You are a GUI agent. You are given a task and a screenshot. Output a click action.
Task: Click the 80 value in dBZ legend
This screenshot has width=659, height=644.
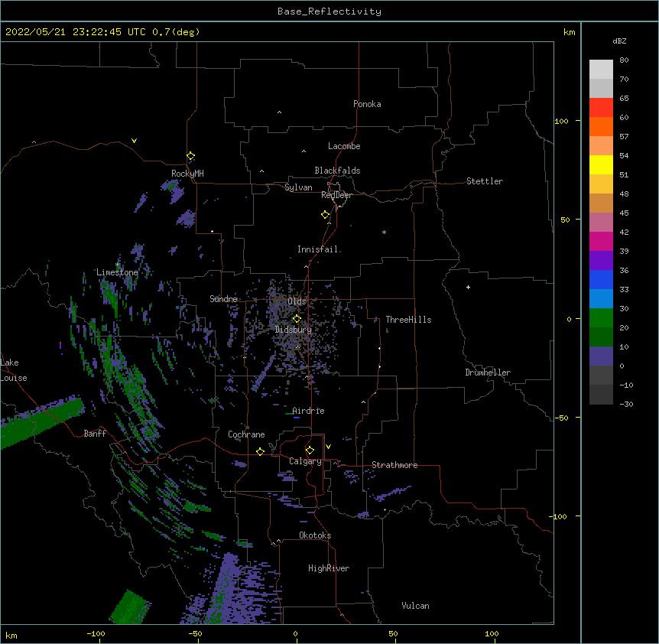pyautogui.click(x=624, y=60)
